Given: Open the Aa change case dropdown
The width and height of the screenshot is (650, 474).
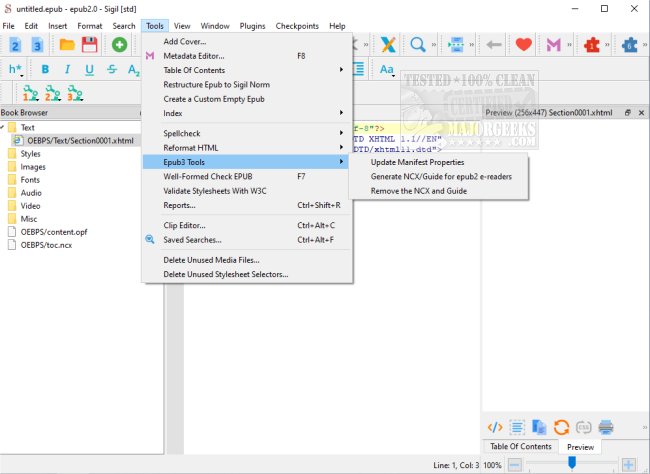Looking at the screenshot, I should pyautogui.click(x=387, y=70).
